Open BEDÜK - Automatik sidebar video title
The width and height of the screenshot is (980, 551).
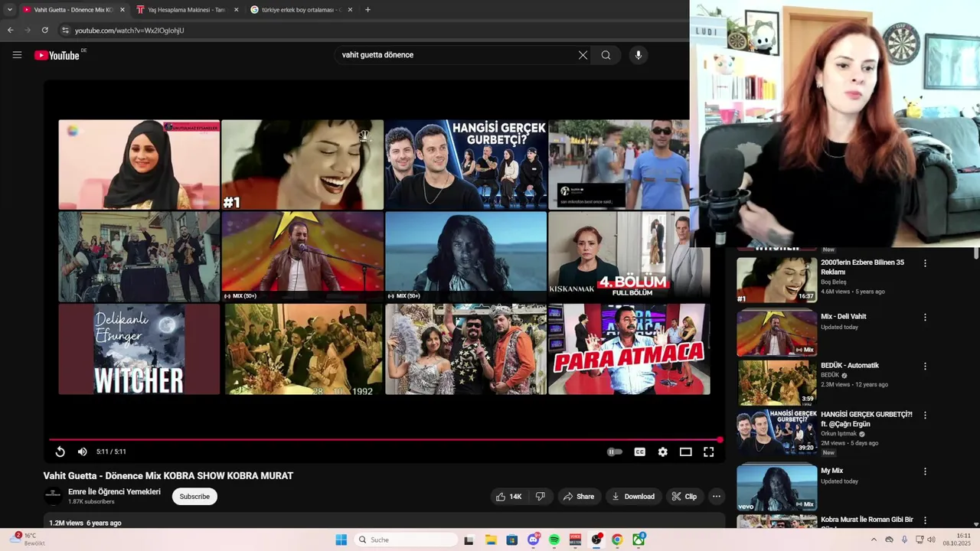click(x=850, y=366)
